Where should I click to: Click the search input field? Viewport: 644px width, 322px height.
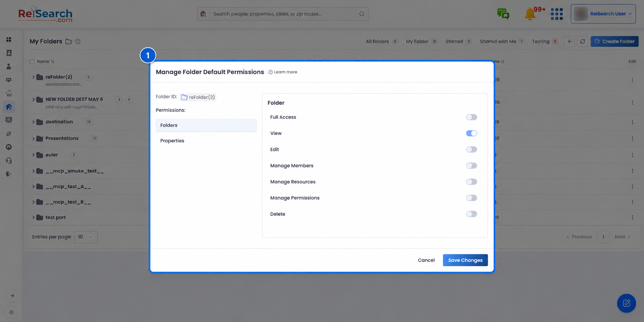tap(283, 14)
